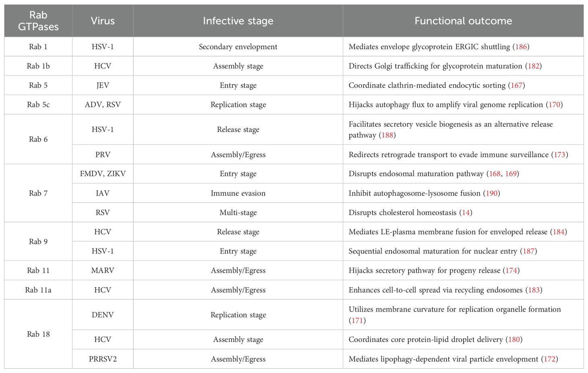
Task: Open citation 182 for HCV Golgi trafficking
Action: tap(534, 66)
